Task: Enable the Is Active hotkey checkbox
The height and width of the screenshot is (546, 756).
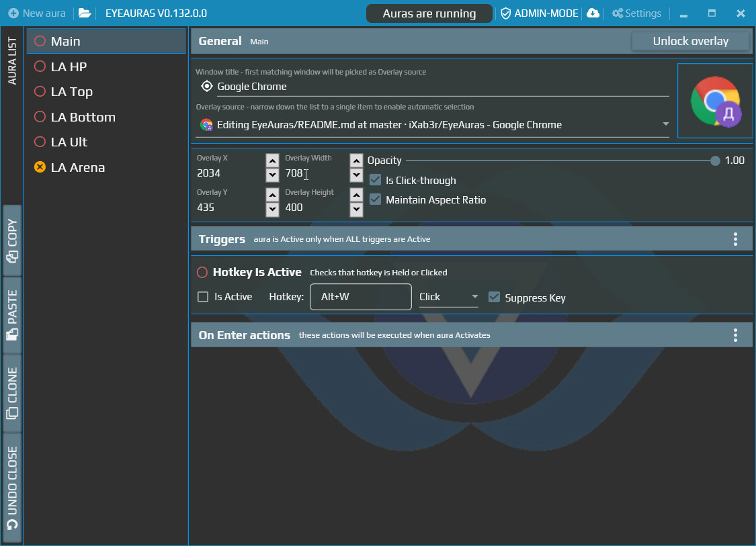Action: click(x=203, y=297)
